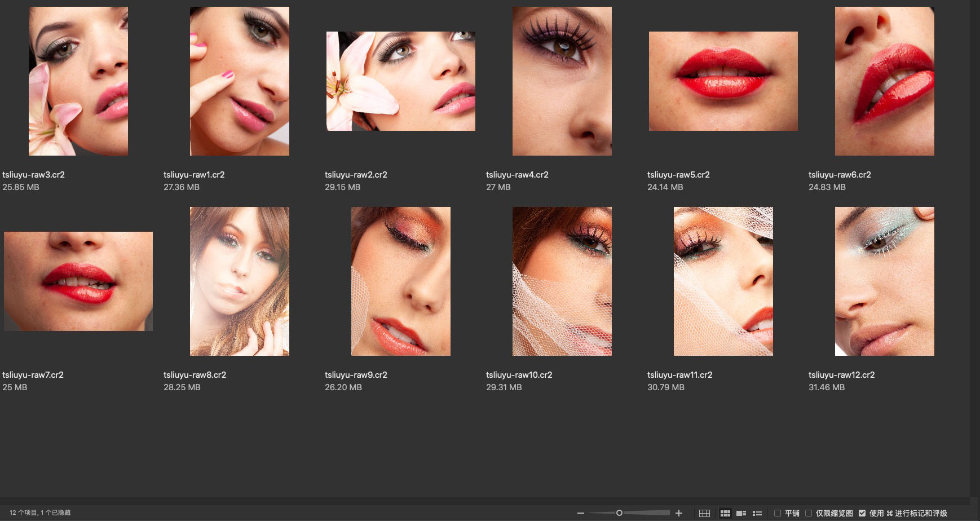
Task: Select the blue eyeshadow photo tsliuyu-raw12.cr2
Action: 885,281
